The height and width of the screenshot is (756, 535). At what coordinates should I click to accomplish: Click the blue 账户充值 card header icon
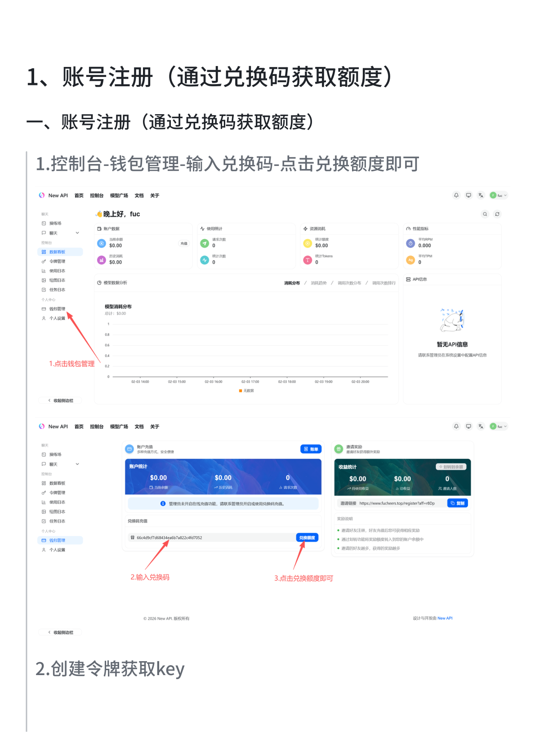[129, 449]
